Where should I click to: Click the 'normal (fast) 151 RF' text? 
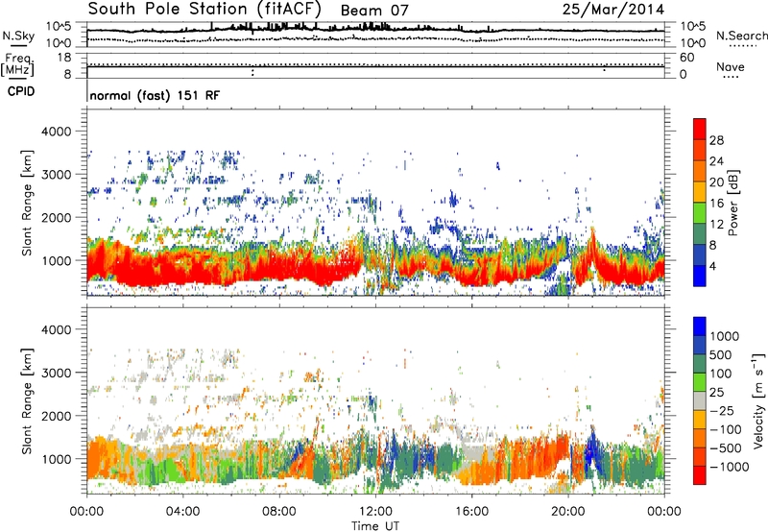click(x=155, y=95)
